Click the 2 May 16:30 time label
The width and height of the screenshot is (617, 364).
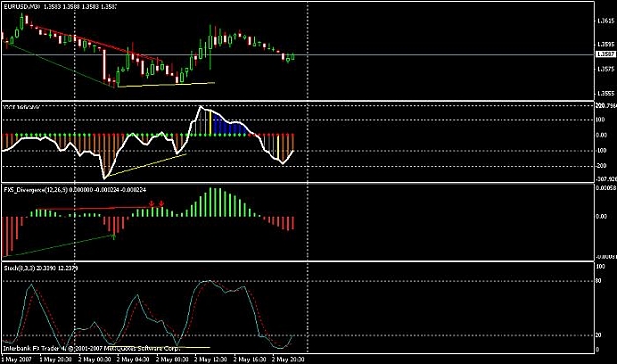[249, 359]
